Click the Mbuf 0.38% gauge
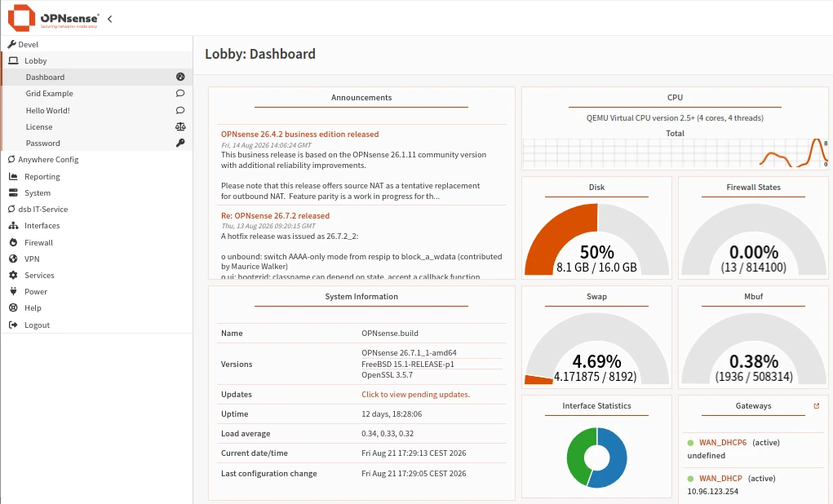 pyautogui.click(x=753, y=349)
